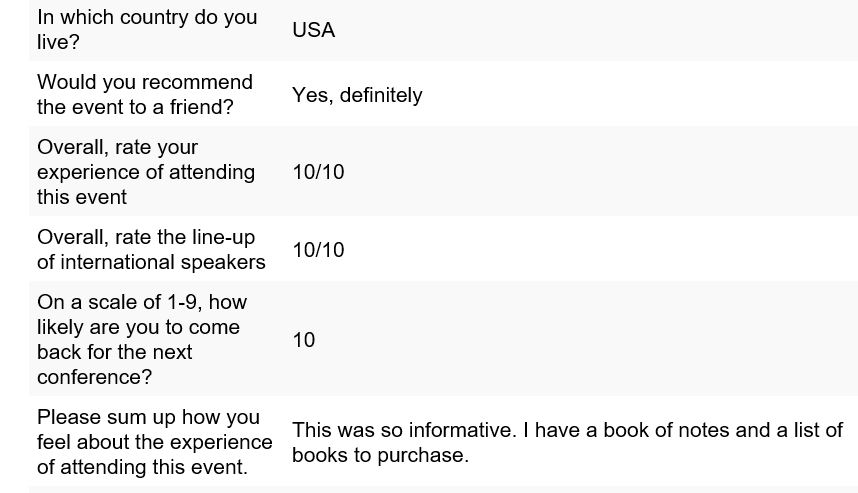
Task: Click the word 'conference?' in the question column
Action: tap(94, 377)
